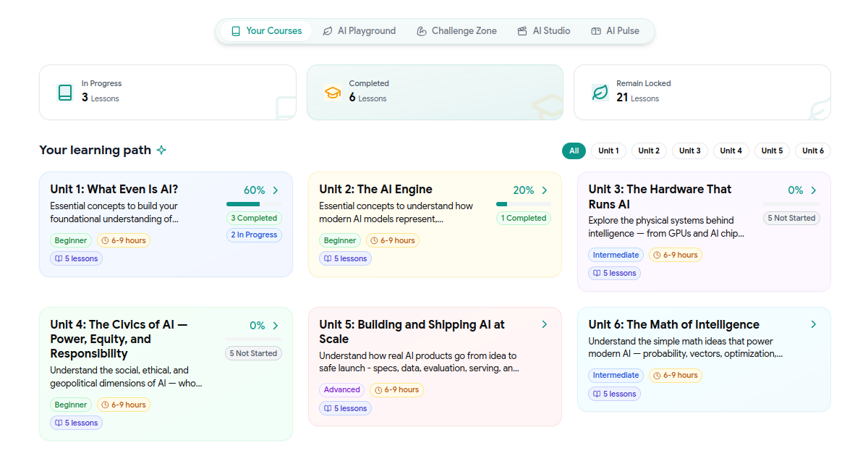The image size is (868, 456).
Task: Open the Your Courses tab
Action: (266, 31)
